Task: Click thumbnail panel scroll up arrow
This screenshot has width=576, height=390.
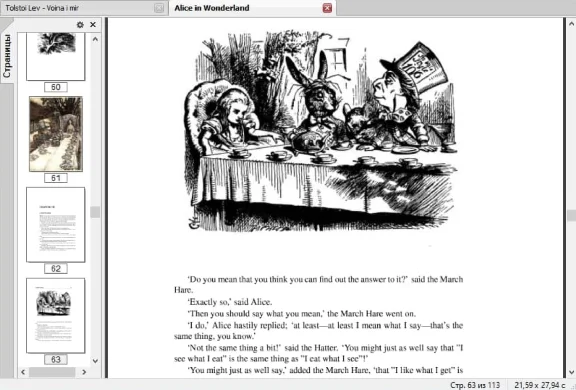Action: click(x=96, y=39)
